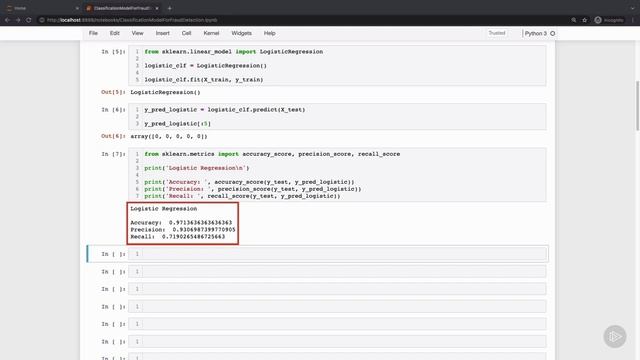
Task: Open a new browser tab with plus
Action: [x=169, y=8]
